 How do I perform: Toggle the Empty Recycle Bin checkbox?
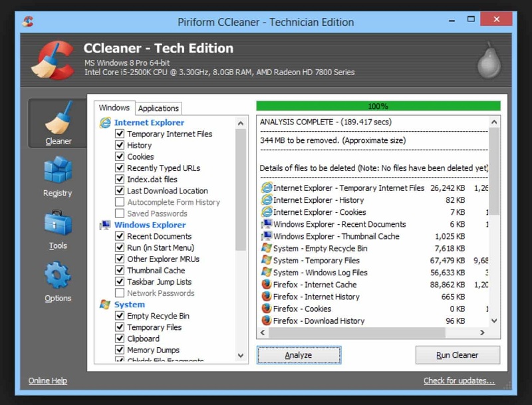[120, 316]
